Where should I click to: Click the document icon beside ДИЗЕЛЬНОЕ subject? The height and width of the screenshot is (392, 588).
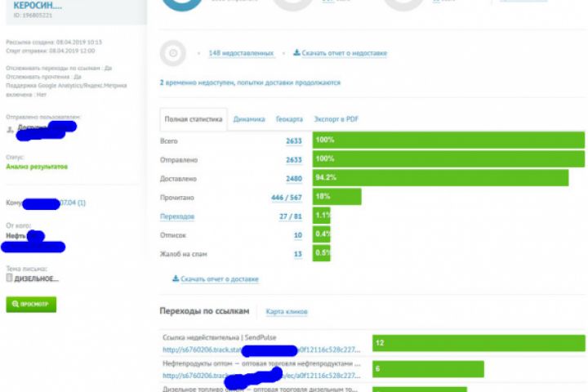9,278
